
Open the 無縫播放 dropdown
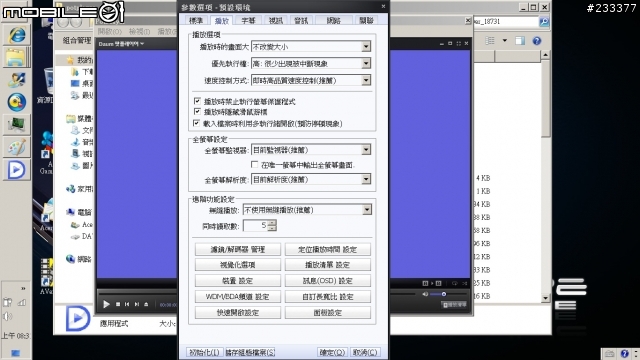[x=307, y=210]
